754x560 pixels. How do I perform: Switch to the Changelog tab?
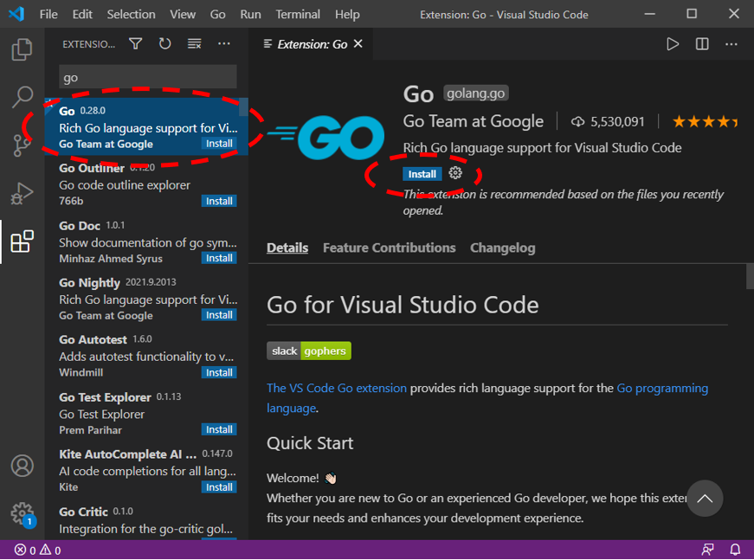pyautogui.click(x=502, y=247)
